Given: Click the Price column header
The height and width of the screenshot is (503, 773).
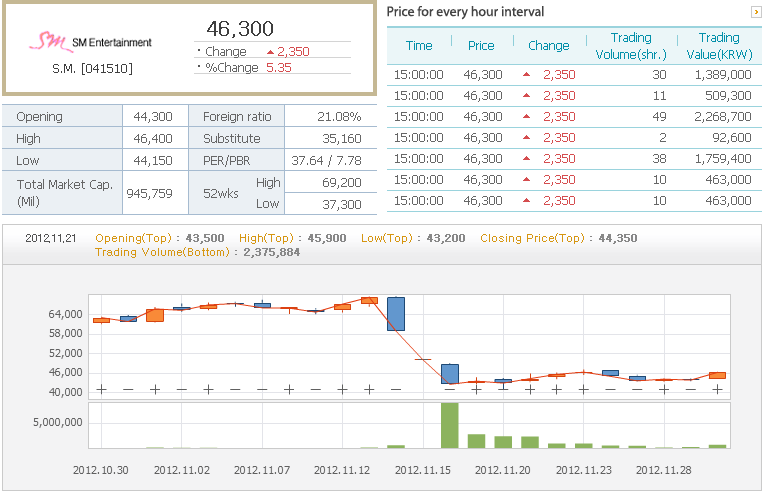Looking at the screenshot, I should coord(481,45).
